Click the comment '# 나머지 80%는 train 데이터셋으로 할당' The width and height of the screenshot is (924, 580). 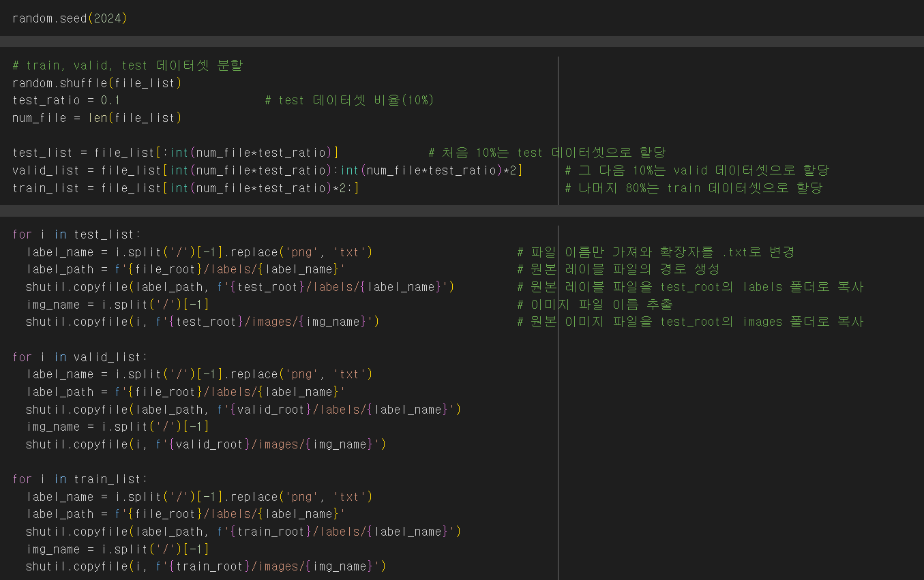[694, 188]
